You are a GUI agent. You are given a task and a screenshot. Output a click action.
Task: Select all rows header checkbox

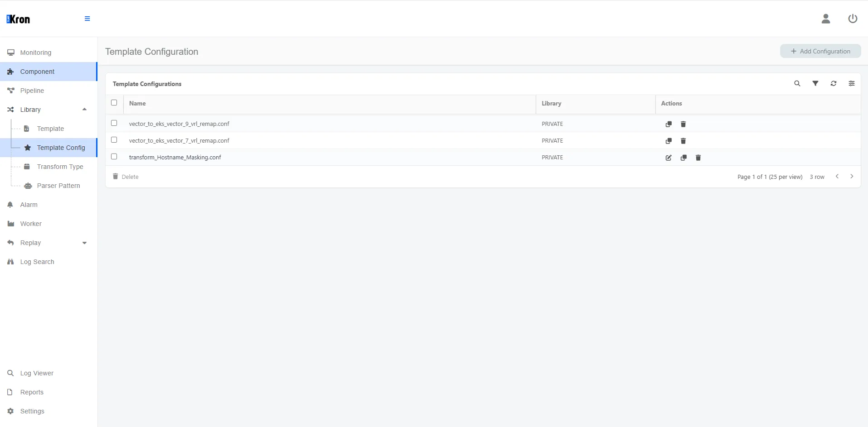point(114,103)
